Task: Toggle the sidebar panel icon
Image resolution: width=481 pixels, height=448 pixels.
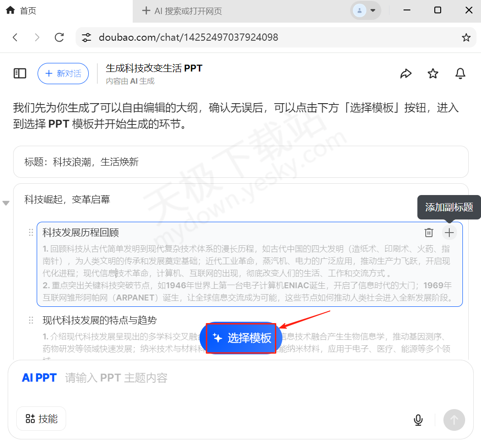Action: pyautogui.click(x=20, y=73)
